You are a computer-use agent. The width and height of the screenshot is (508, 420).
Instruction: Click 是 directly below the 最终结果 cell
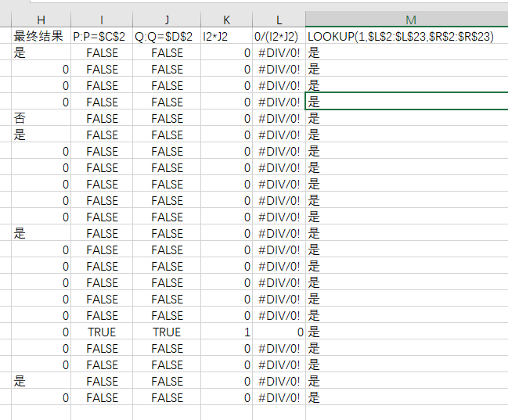tap(41, 52)
